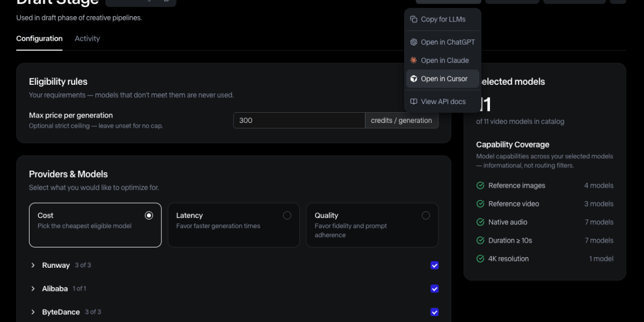644x322 pixels.
Task: Click the Copy for LLMs icon
Action: point(414,19)
